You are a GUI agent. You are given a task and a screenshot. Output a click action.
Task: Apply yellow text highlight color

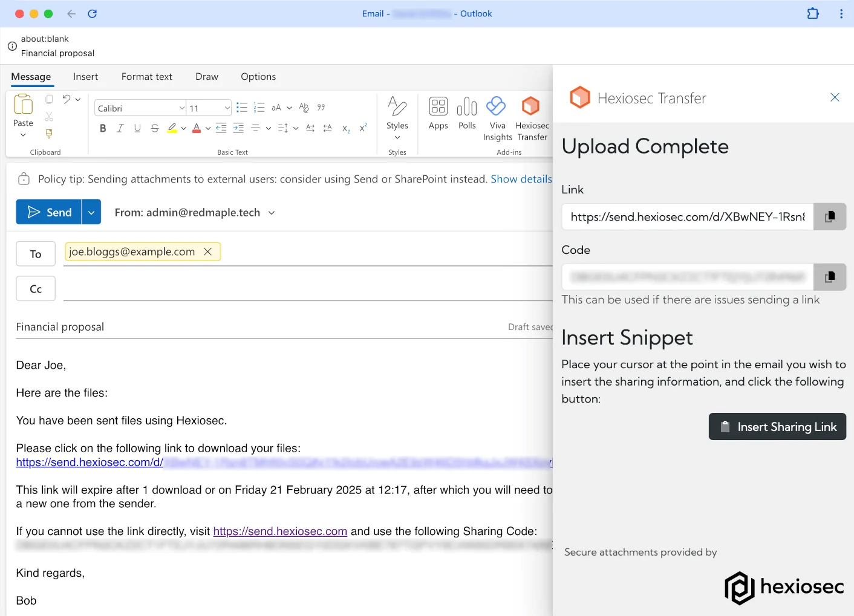(x=172, y=128)
